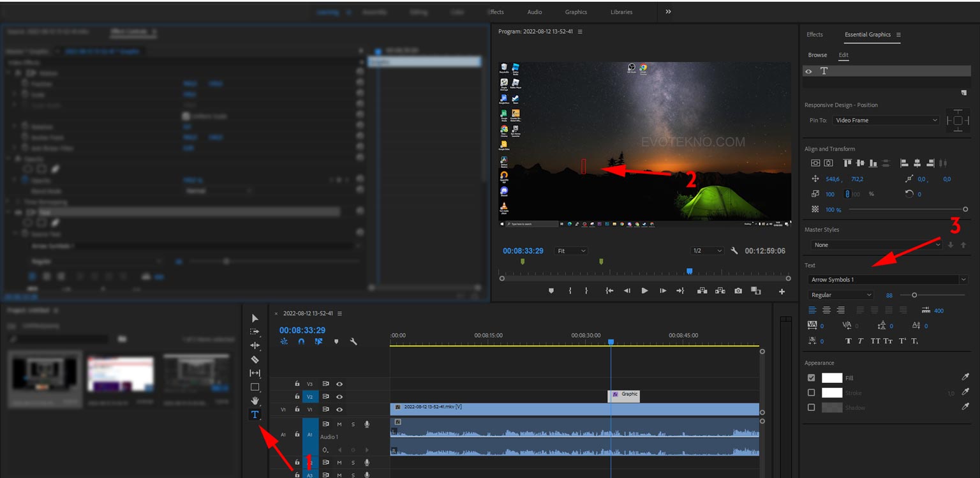Switch to the Hand tool

pyautogui.click(x=255, y=400)
